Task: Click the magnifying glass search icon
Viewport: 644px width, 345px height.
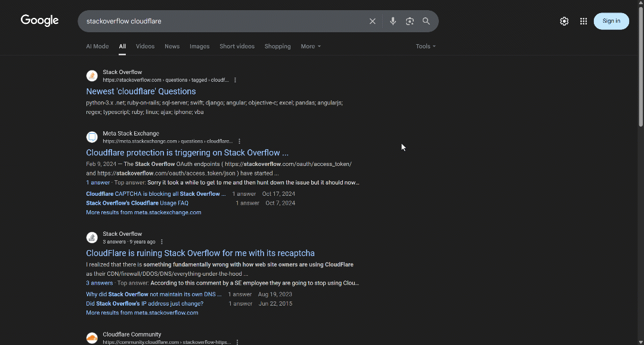Action: (x=426, y=21)
